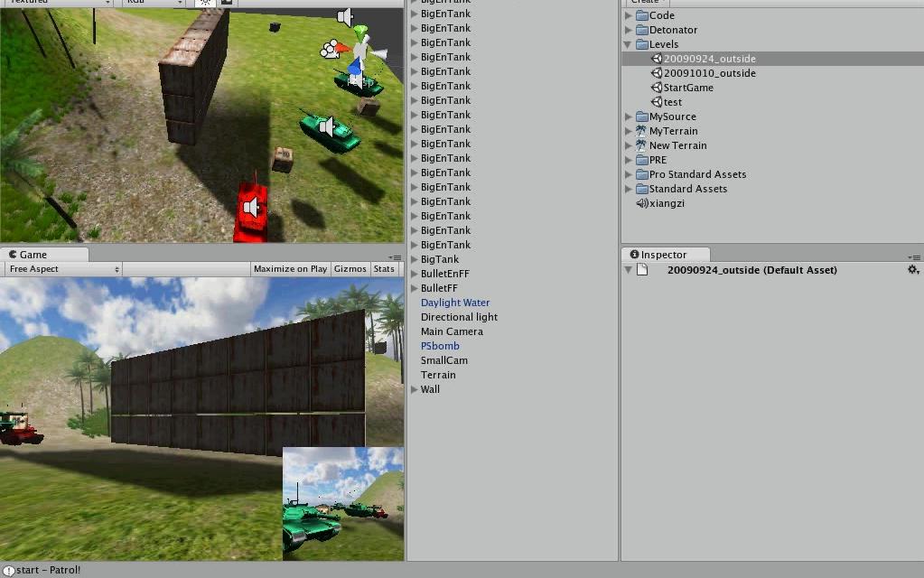
Task: Toggle Gizmos in the Game view
Action: click(x=350, y=268)
